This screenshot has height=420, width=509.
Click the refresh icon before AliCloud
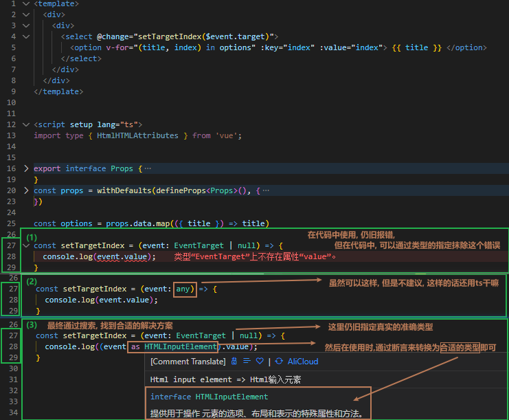pyautogui.click(x=279, y=361)
